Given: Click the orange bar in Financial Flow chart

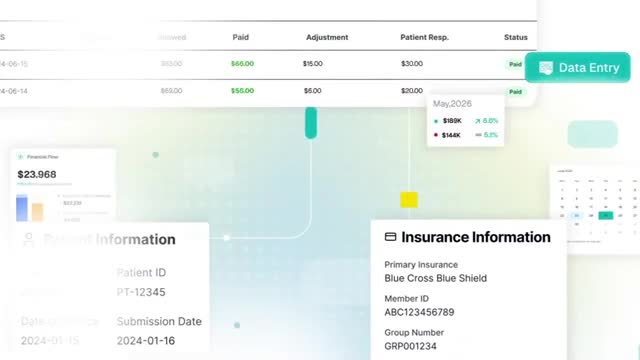Looking at the screenshot, I should [x=38, y=212].
